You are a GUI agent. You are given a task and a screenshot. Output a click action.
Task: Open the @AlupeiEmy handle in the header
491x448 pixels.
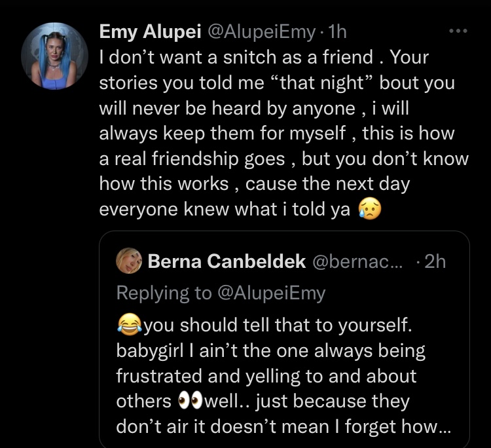click(261, 32)
